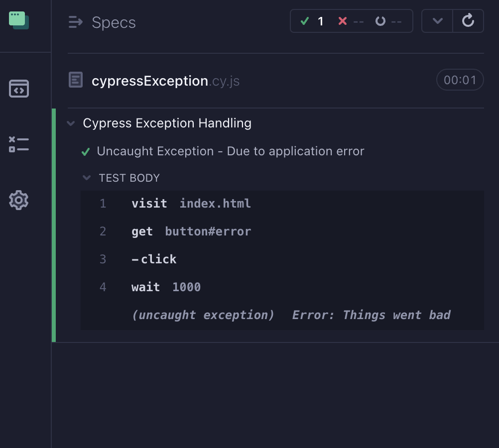This screenshot has width=499, height=448.
Task: Click the red X failed-tests indicator
Action: point(342,21)
